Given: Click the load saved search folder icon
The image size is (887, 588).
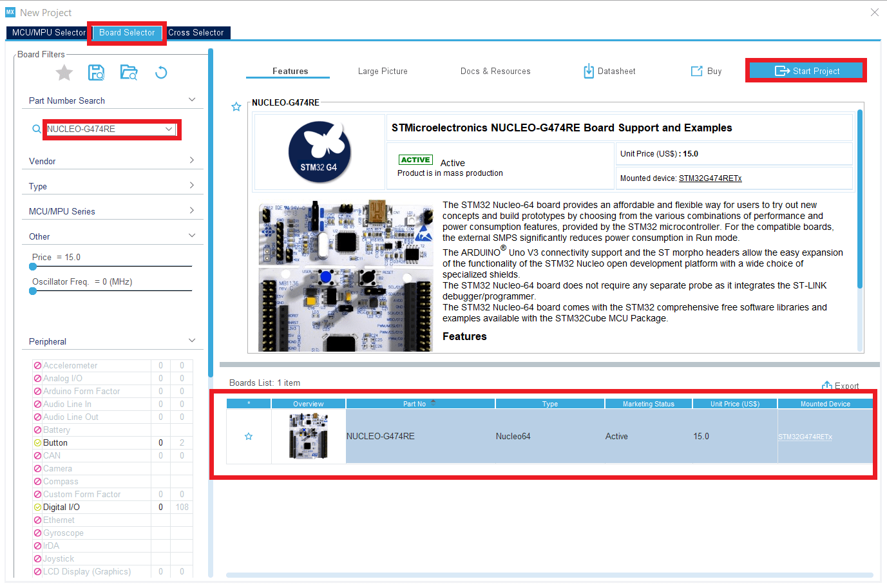Looking at the screenshot, I should (129, 73).
